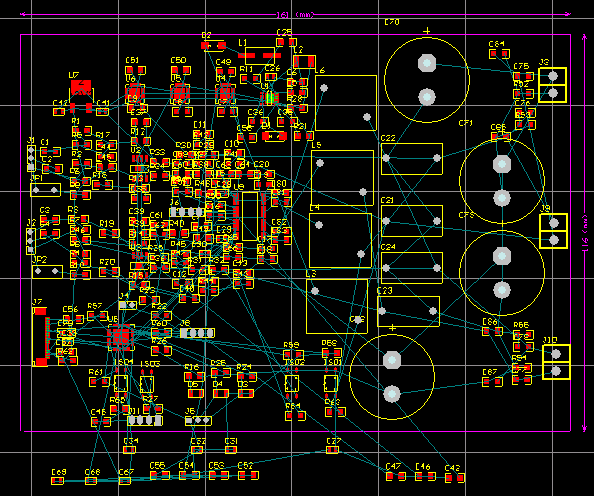The height and width of the screenshot is (496, 594).
Task: Select inductor L6 outline
Action: pos(345,103)
